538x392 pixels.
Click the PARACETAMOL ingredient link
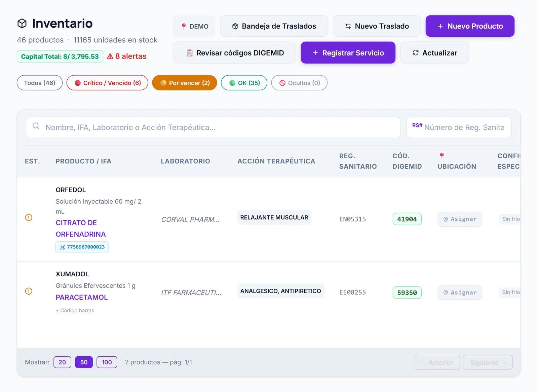(82, 298)
